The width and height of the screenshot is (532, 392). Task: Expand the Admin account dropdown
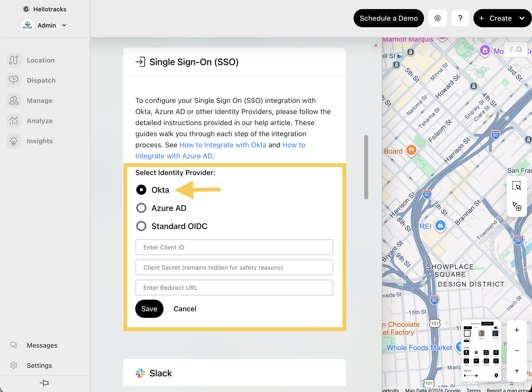64,25
